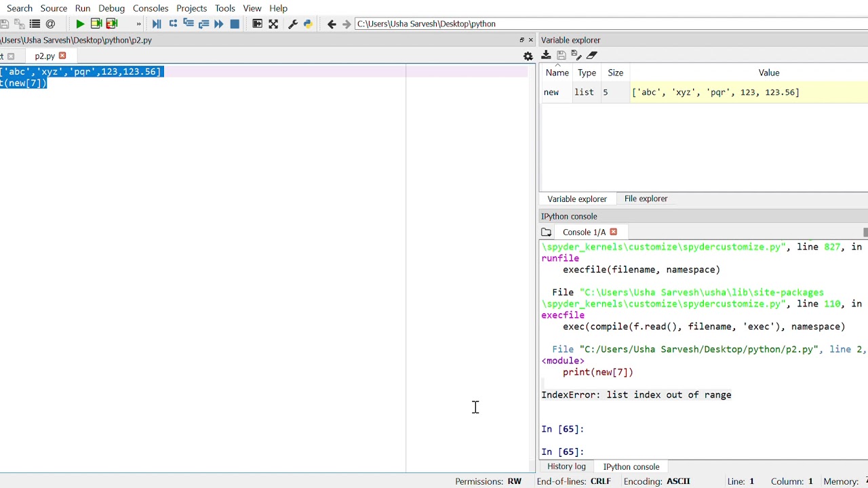Close the partially hidden editor tab
Image resolution: width=868 pixels, height=488 pixels.
[x=11, y=56]
